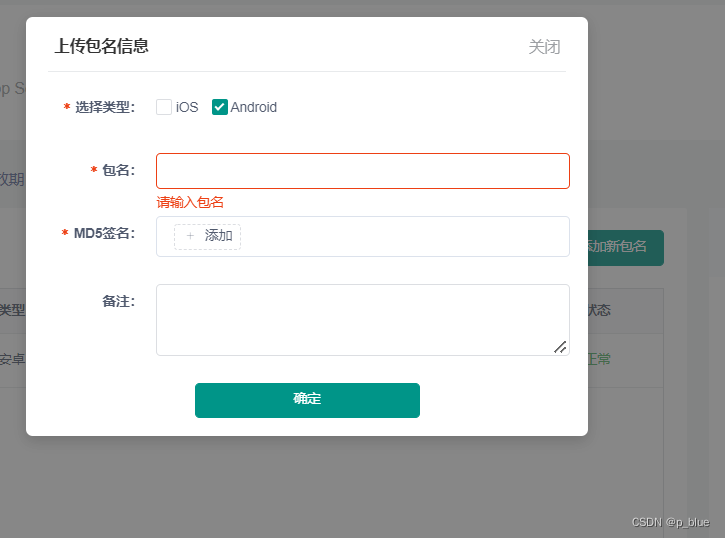Click the 正常 status cell in background table

(599, 359)
